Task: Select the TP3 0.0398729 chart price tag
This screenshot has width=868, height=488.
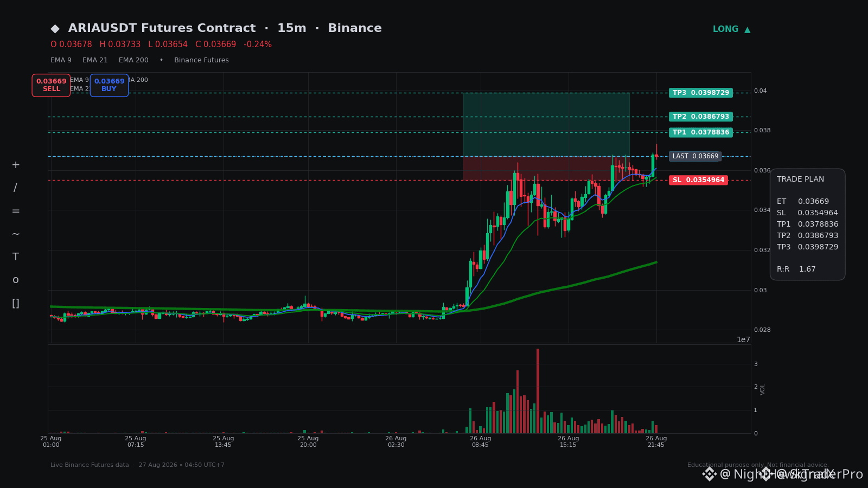Action: (x=701, y=93)
